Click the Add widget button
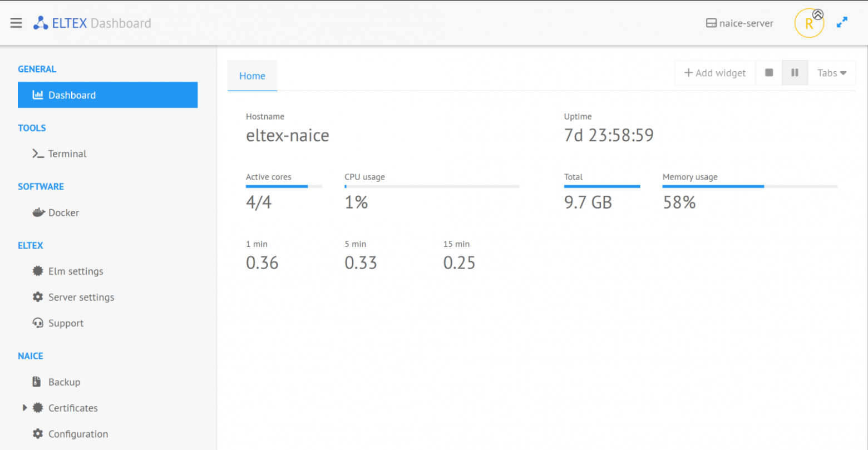This screenshot has height=450, width=868. coord(715,73)
